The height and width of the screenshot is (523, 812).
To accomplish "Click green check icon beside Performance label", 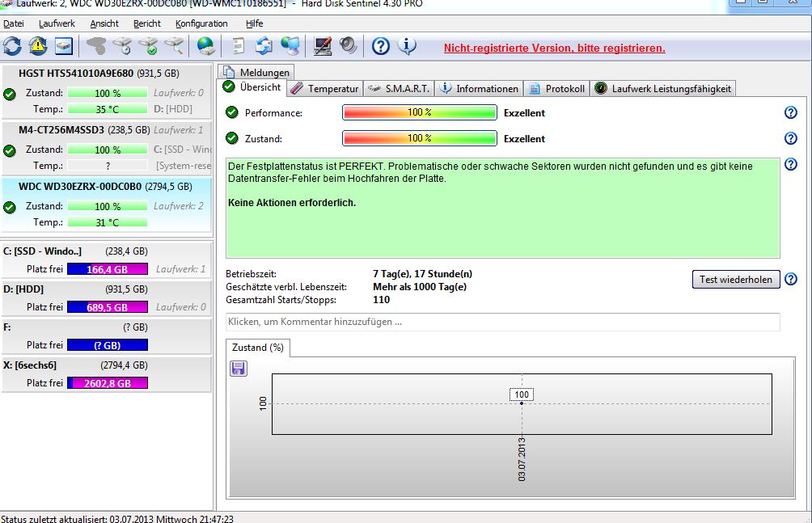I will (232, 112).
